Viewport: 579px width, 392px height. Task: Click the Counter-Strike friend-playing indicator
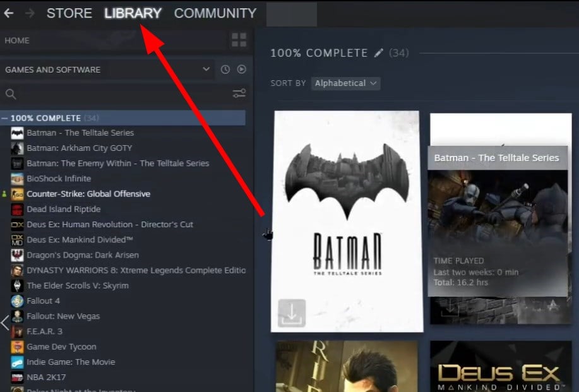click(x=4, y=194)
